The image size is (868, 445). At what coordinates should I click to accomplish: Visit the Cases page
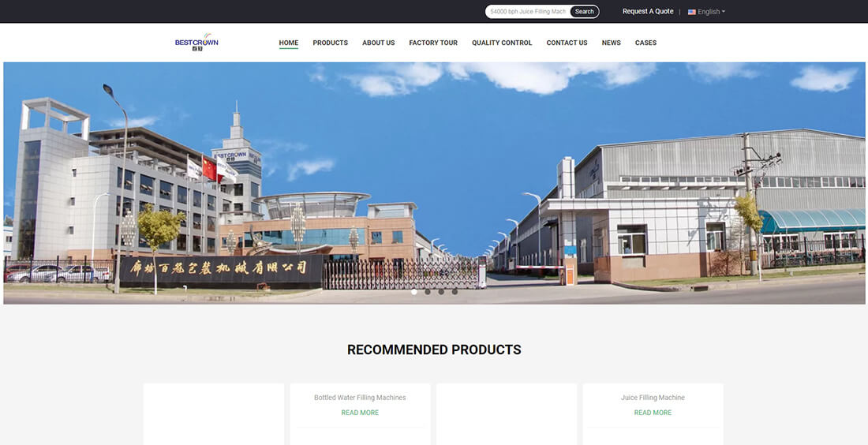(645, 43)
